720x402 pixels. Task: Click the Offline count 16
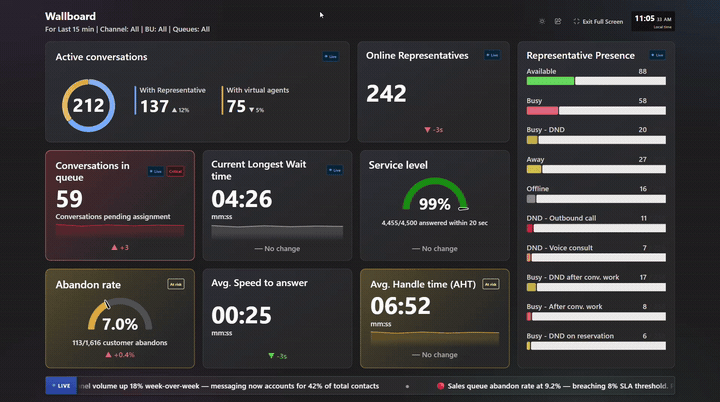(x=643, y=189)
